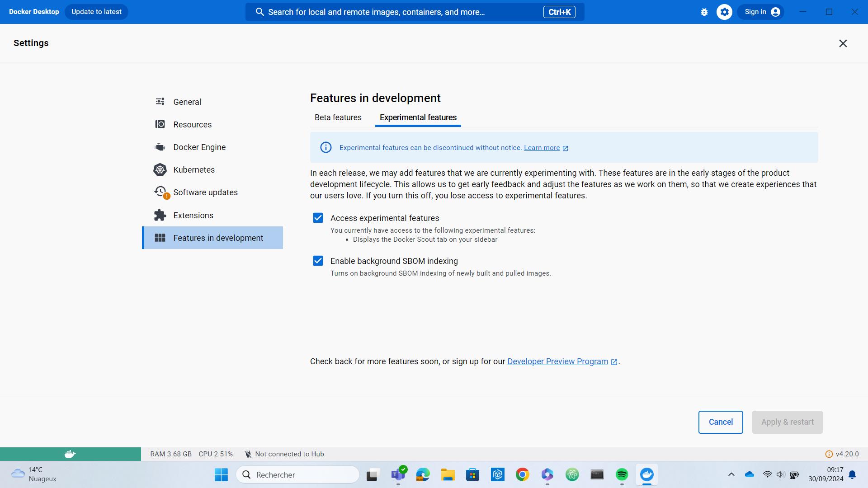
Task: Click the Apply & restart button
Action: (787, 422)
